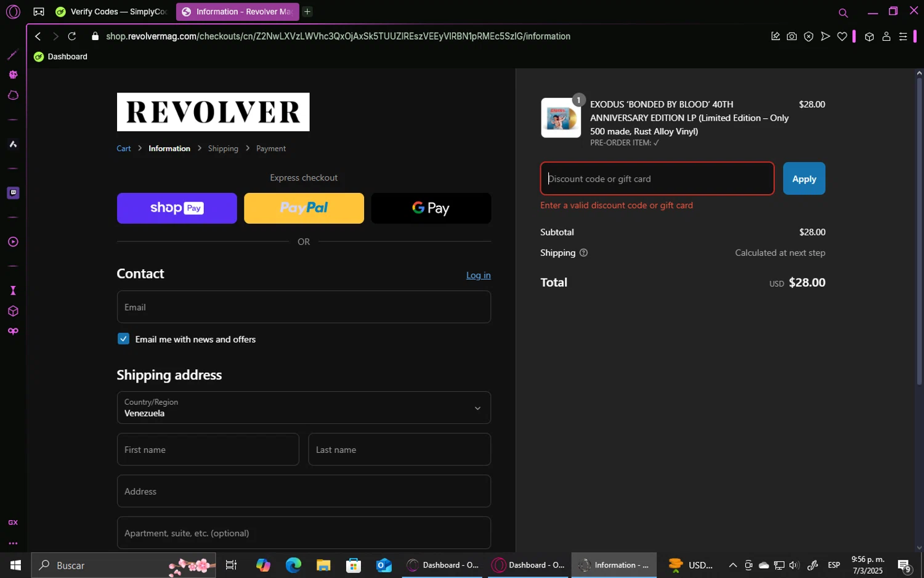Pay with PayPal button
This screenshot has width=924, height=578.
[x=304, y=208]
